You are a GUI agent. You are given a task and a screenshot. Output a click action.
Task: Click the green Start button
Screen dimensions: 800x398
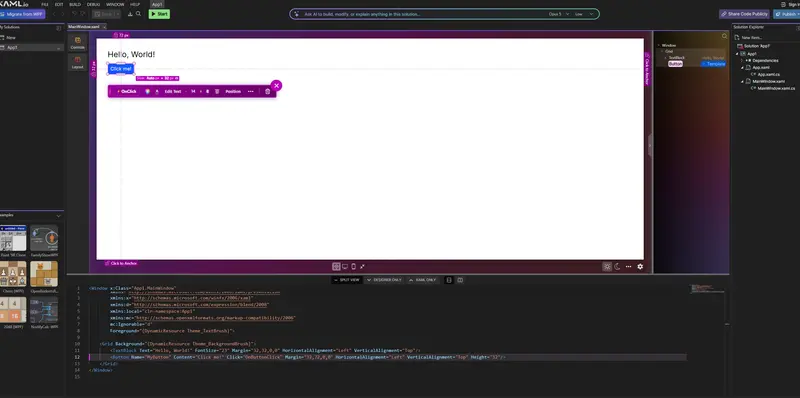(159, 14)
